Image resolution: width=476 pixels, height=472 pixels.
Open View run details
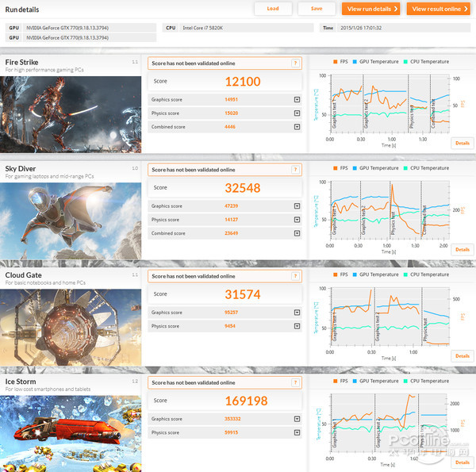point(370,9)
